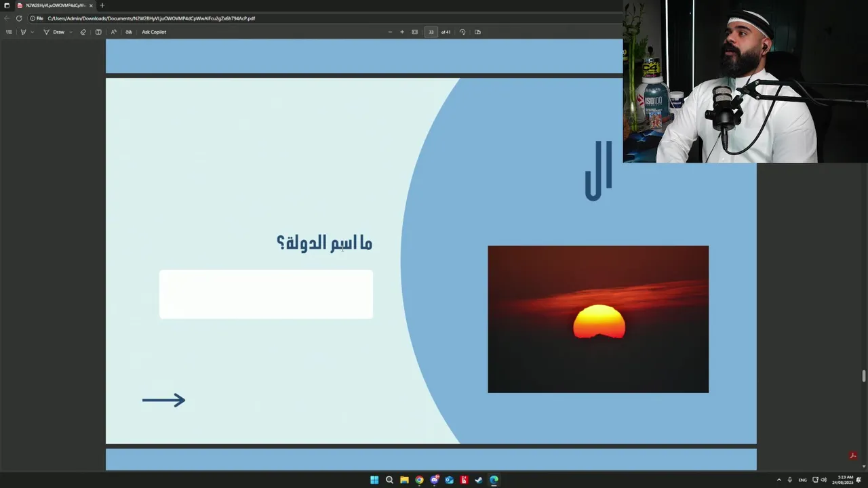
Task: Open the Windows Start menu
Action: 374,480
